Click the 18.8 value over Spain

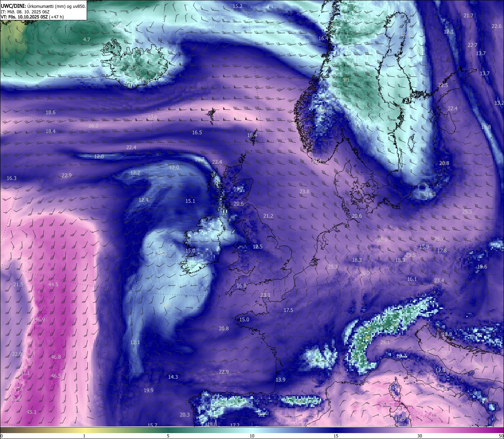(x=212, y=424)
